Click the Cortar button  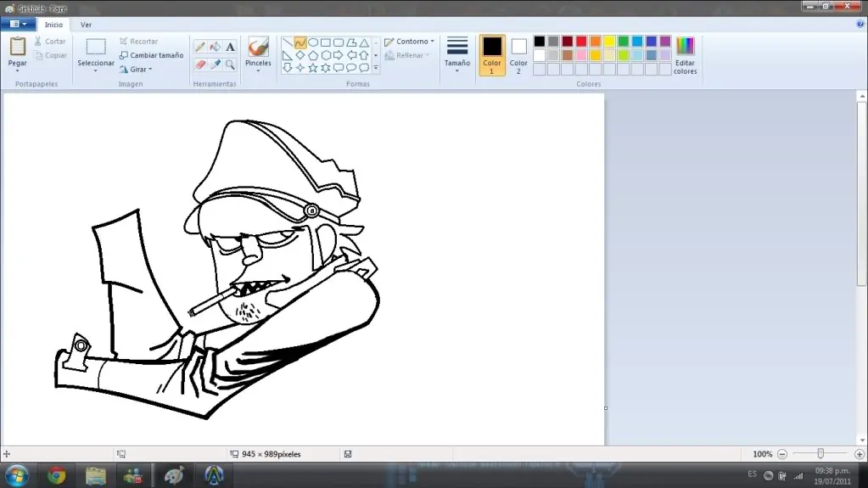(50, 41)
